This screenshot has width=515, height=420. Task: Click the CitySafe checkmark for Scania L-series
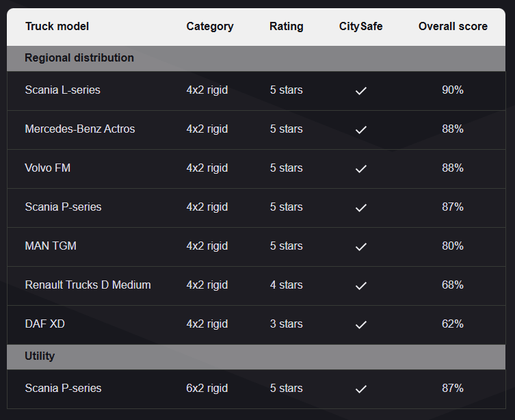pos(361,90)
